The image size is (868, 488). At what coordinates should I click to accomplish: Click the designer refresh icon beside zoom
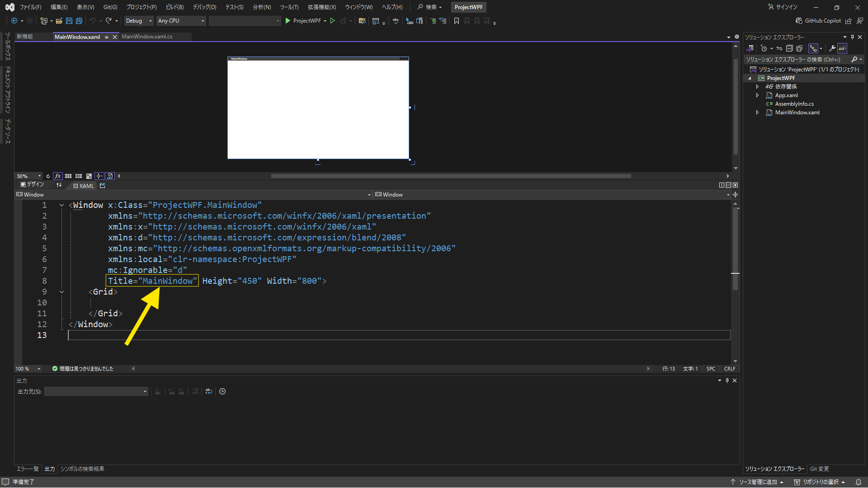48,176
